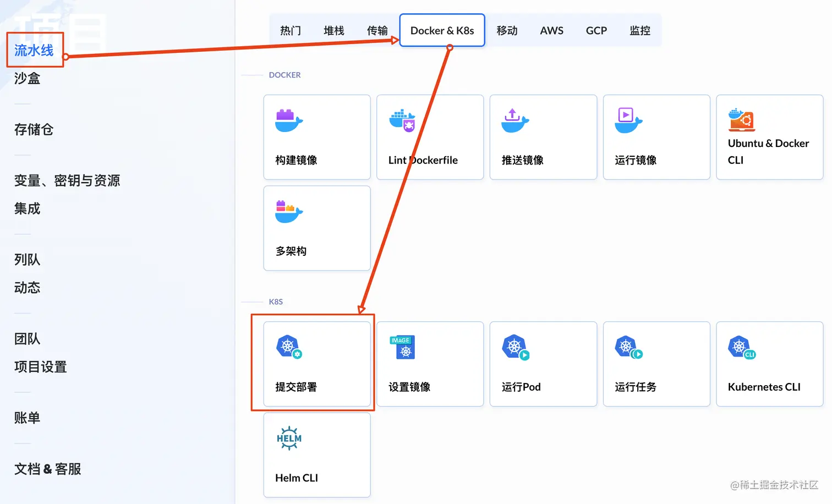Switch to the 热门 tab
This screenshot has height=504, width=832.
pyautogui.click(x=291, y=31)
